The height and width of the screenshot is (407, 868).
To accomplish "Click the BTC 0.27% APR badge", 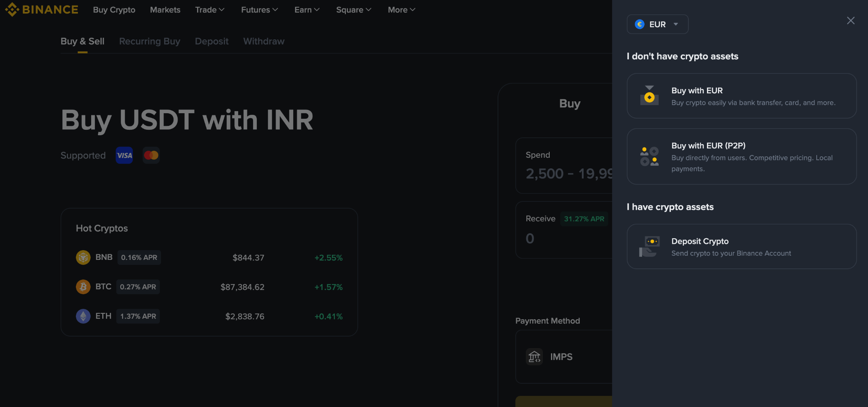I will click(138, 287).
